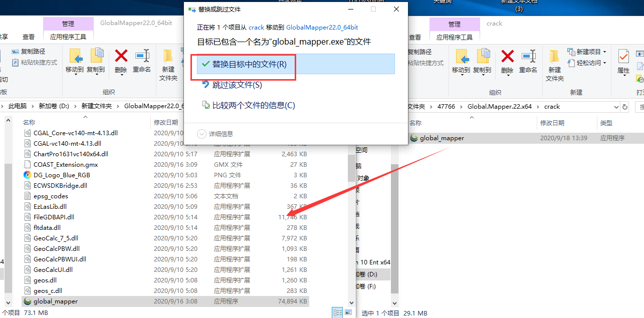Click 粘贴快捷方式 in the GlobalMapper window ribbon
The image size is (644, 318).
[34, 63]
